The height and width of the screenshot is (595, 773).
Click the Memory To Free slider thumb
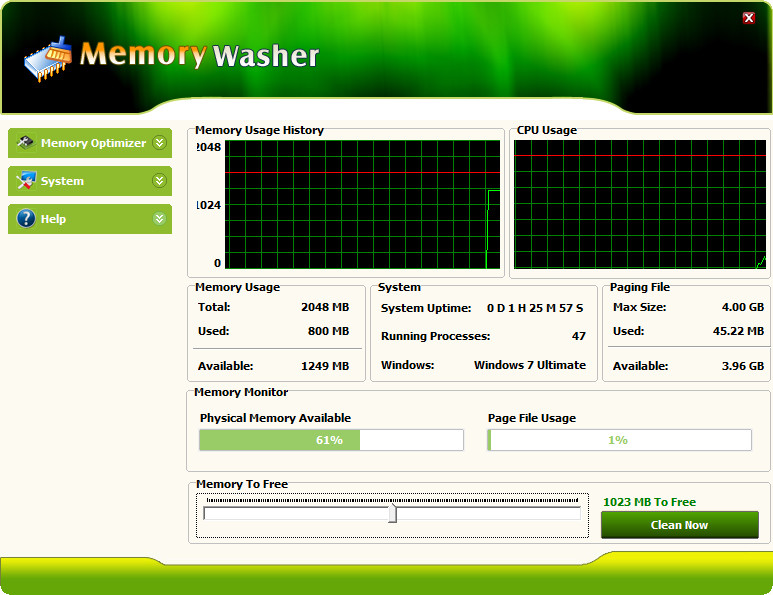click(392, 513)
